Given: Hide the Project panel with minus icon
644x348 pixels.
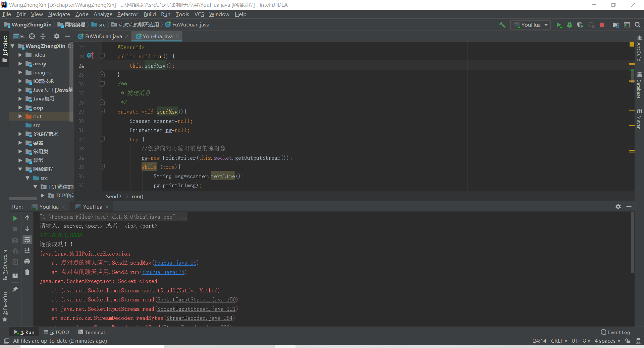Looking at the screenshot, I should 67,36.
